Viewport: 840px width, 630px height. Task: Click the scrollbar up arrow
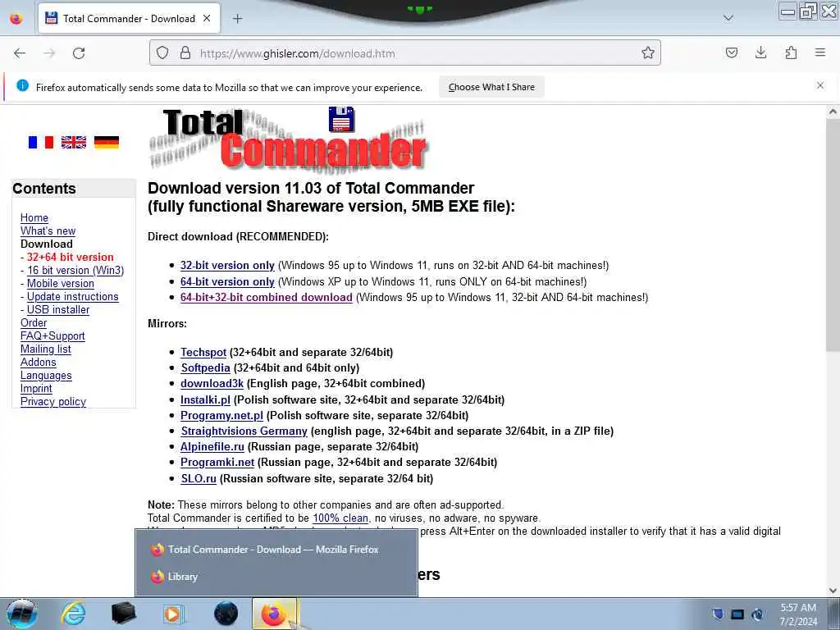[x=833, y=112]
